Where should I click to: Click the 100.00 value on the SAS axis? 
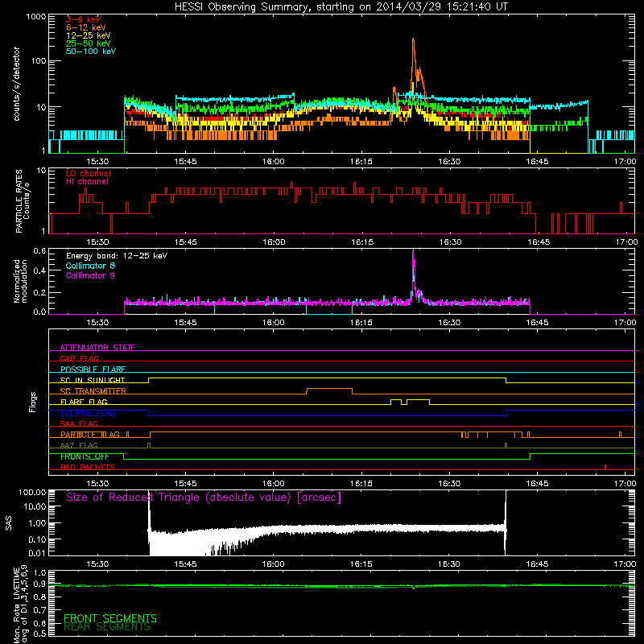coord(32,492)
